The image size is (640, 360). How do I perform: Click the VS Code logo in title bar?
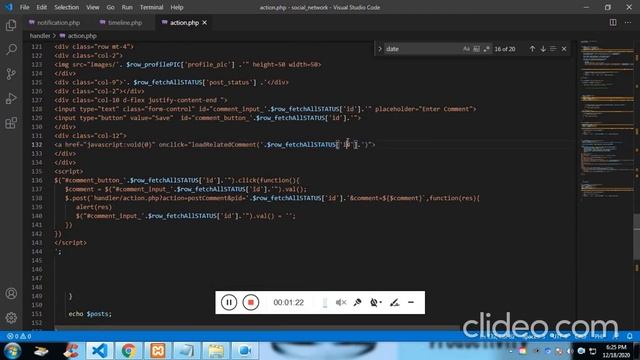[x=9, y=7]
